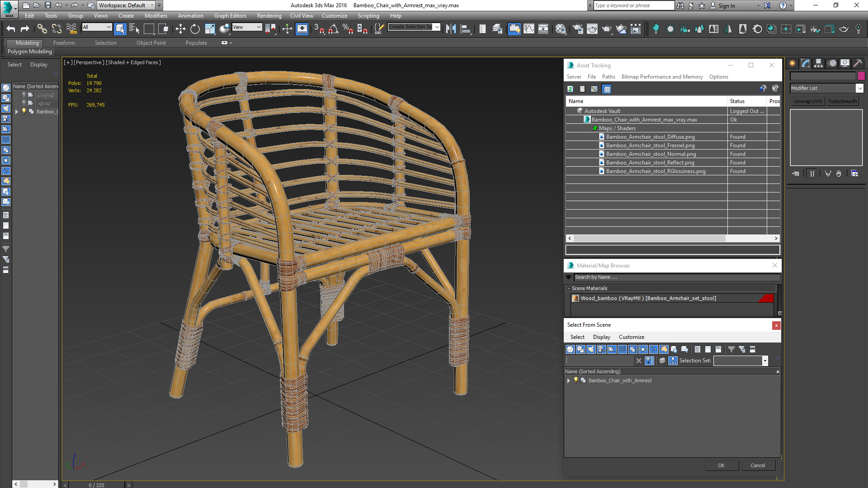Open the Modifier List dropdown

859,88
